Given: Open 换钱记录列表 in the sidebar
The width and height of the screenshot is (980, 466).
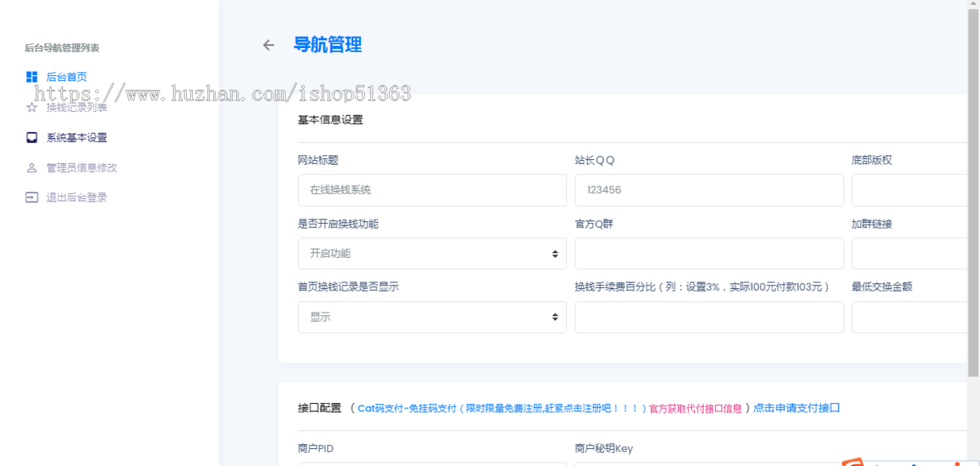Looking at the screenshot, I should pyautogui.click(x=77, y=107).
